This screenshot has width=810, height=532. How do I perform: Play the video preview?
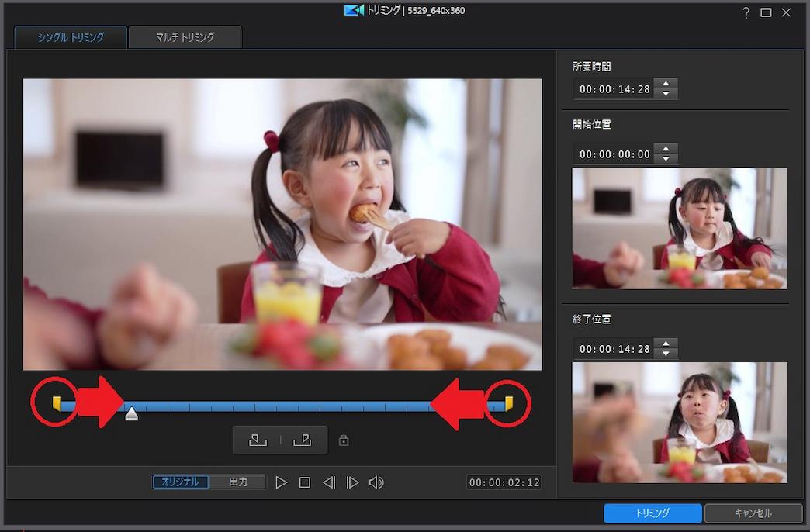point(281,482)
